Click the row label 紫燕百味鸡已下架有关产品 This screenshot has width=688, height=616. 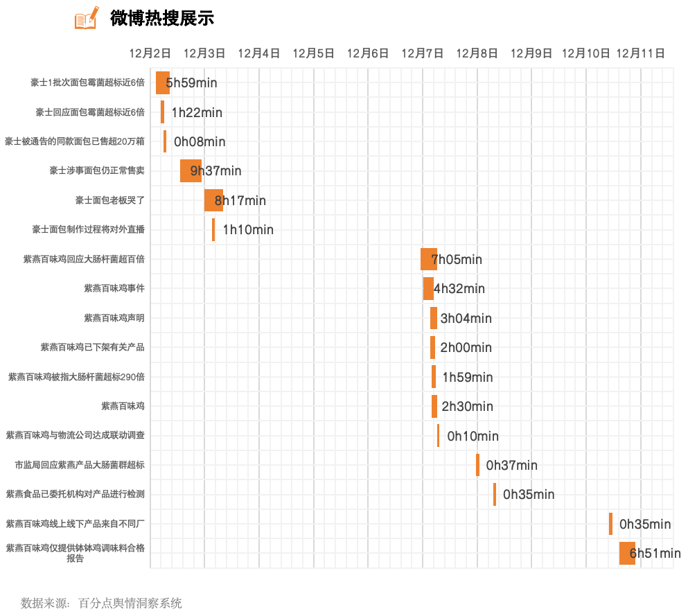tap(93, 347)
